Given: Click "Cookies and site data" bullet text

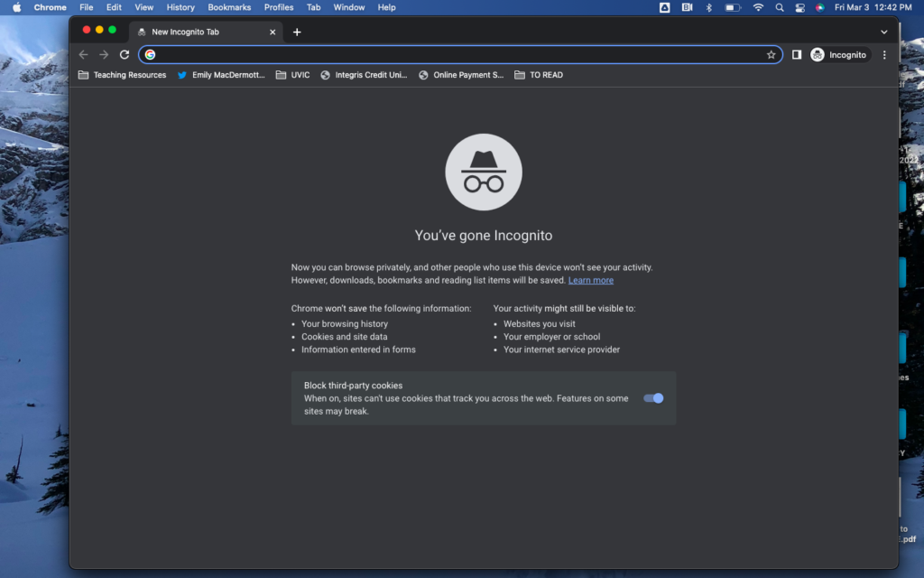Looking at the screenshot, I should click(344, 337).
